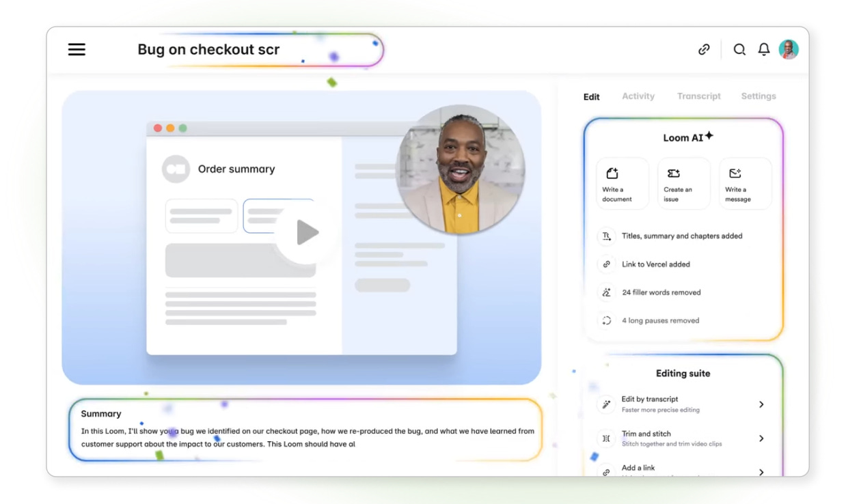This screenshot has height=504, width=861.
Task: Click the 'Loom AI' heading
Action: pyautogui.click(x=683, y=138)
